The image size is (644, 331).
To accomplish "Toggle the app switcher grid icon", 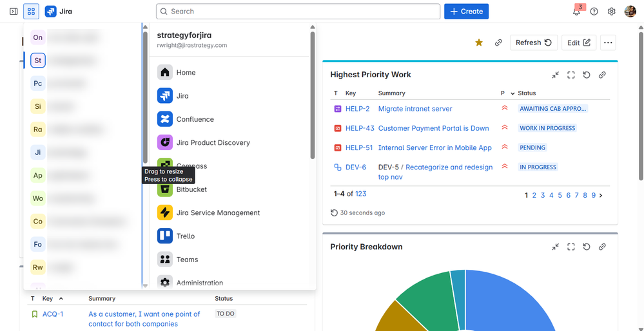I will pos(31,12).
